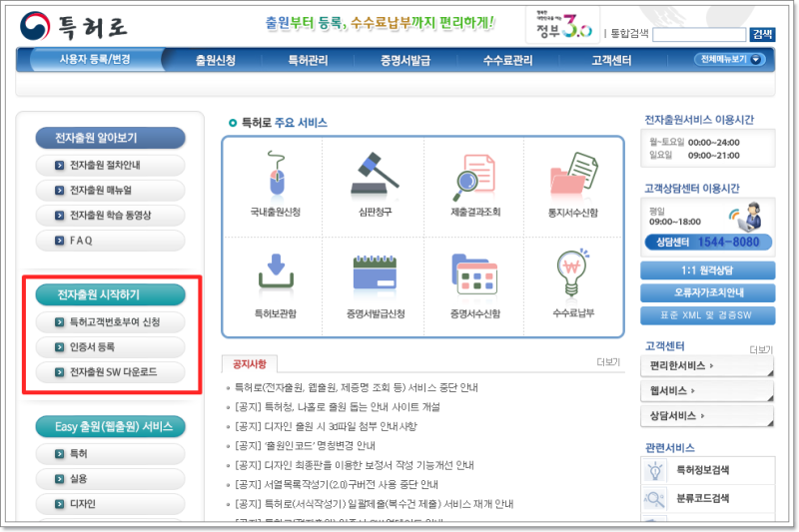Click the 검색 button
This screenshot has width=799, height=532.
[762, 34]
